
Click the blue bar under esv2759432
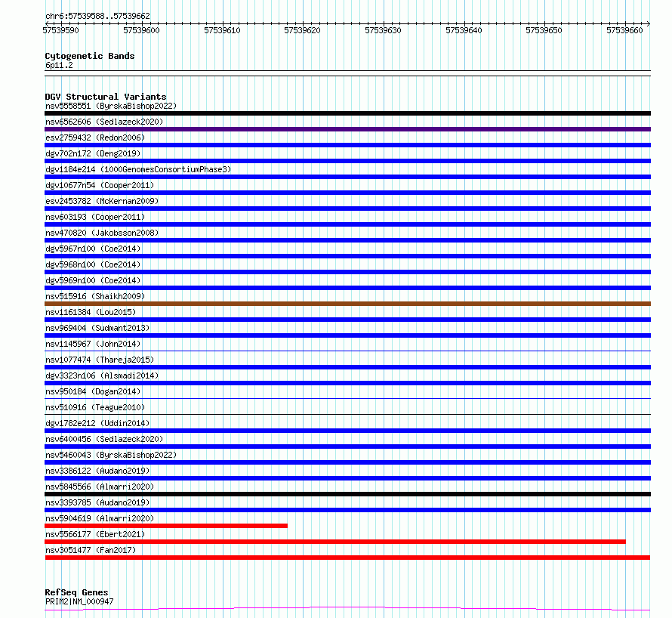pyautogui.click(x=347, y=145)
